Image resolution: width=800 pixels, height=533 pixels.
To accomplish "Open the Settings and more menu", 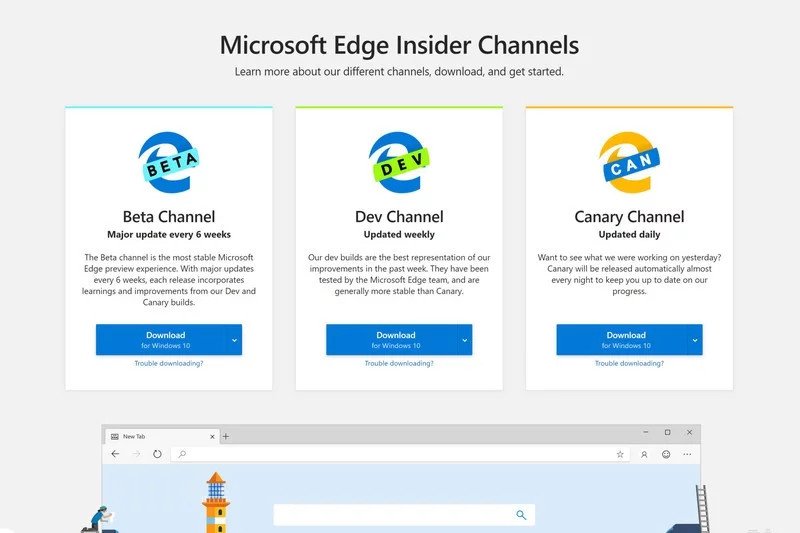I will 687,454.
